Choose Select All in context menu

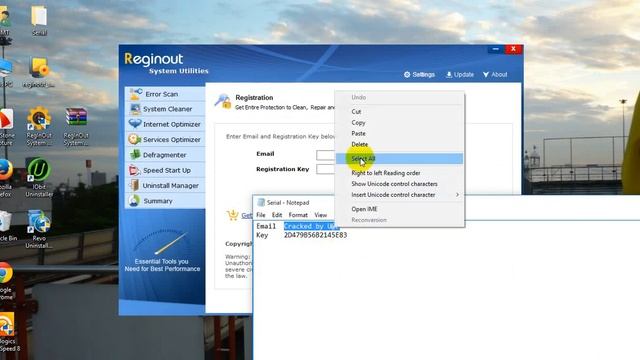click(x=400, y=159)
